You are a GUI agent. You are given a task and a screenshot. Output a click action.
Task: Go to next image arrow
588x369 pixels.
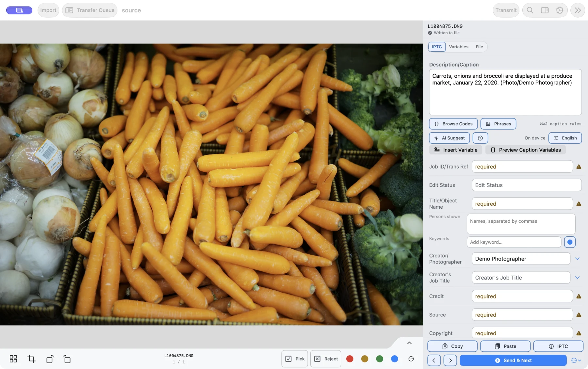[x=450, y=360]
